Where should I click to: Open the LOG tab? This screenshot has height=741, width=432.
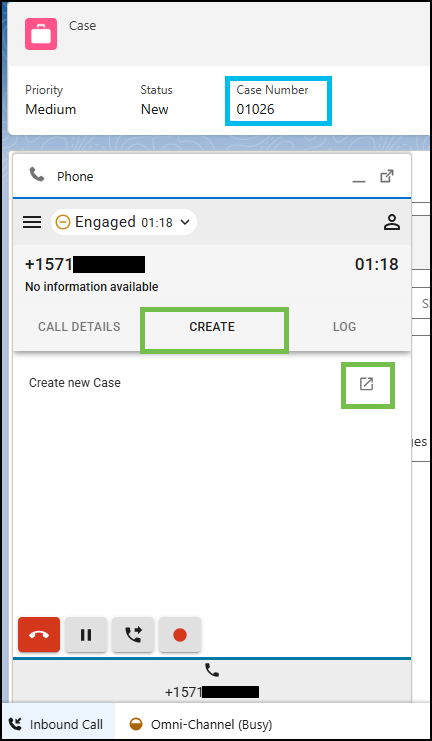click(345, 327)
